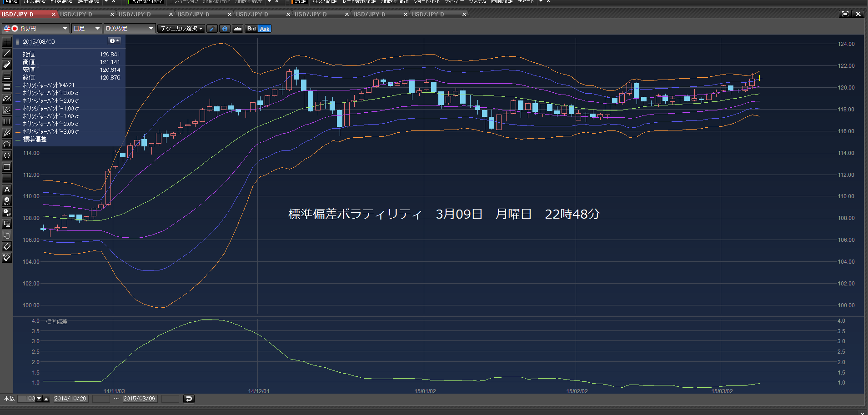This screenshot has width=868, height=415.
Task: Click the 始値 value 120.841
Action: pyautogui.click(x=110, y=55)
